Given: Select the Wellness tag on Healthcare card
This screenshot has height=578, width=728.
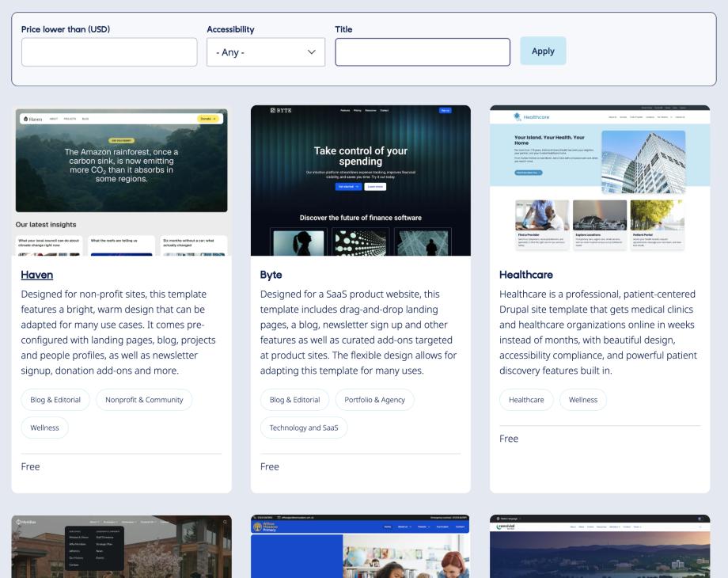Looking at the screenshot, I should click(583, 400).
